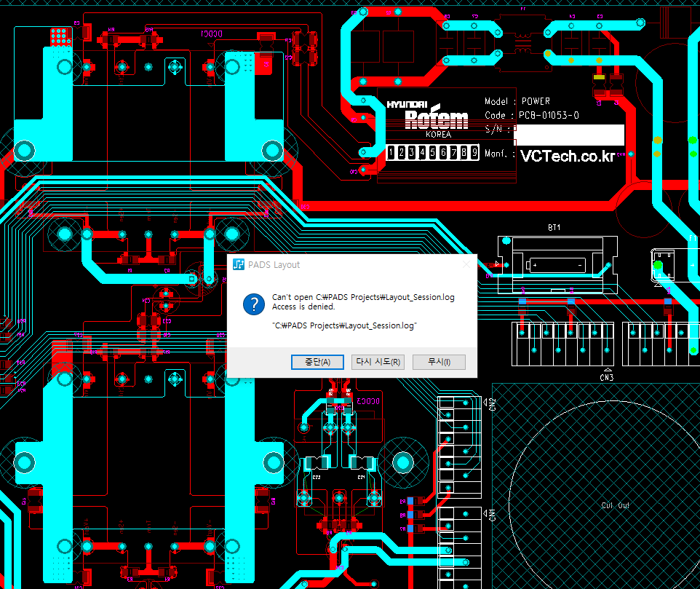This screenshot has width=700, height=589.
Task: Select the BT1 battery holder symbol
Action: [557, 264]
